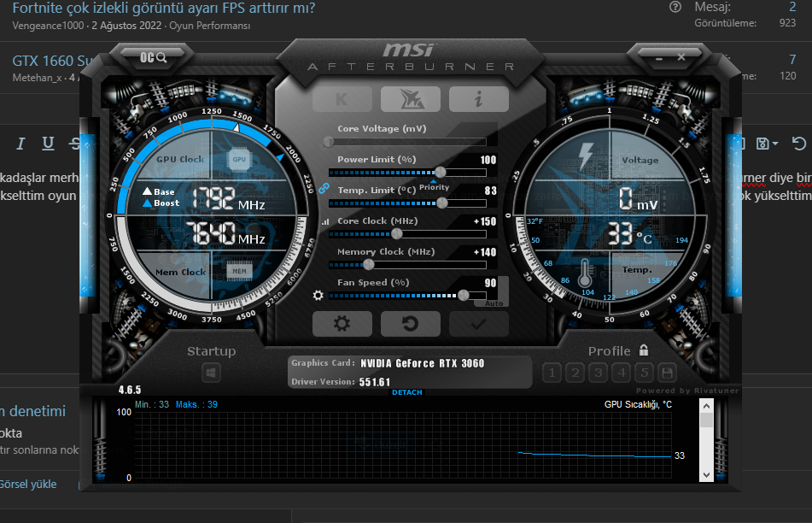Select profile slot 5
812x523 pixels.
pos(645,373)
